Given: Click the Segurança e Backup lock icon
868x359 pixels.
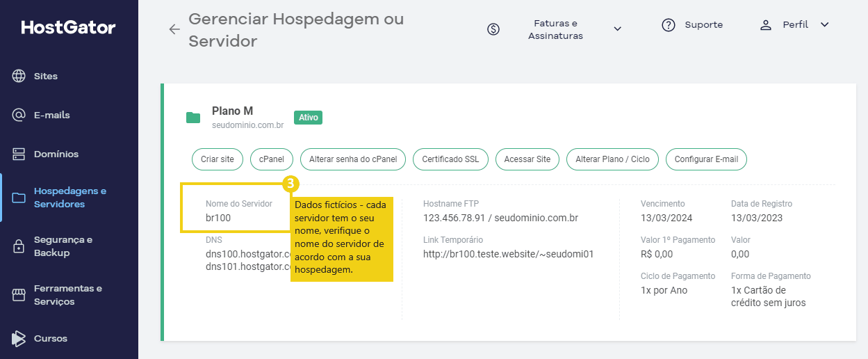Looking at the screenshot, I should (x=19, y=246).
